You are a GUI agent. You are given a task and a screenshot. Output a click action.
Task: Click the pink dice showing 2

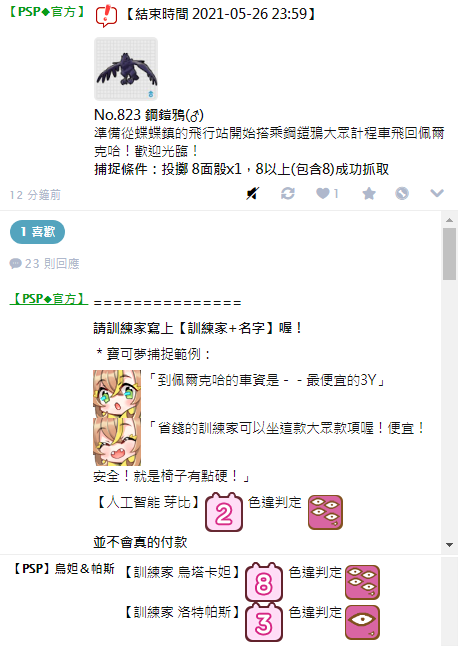click(224, 512)
